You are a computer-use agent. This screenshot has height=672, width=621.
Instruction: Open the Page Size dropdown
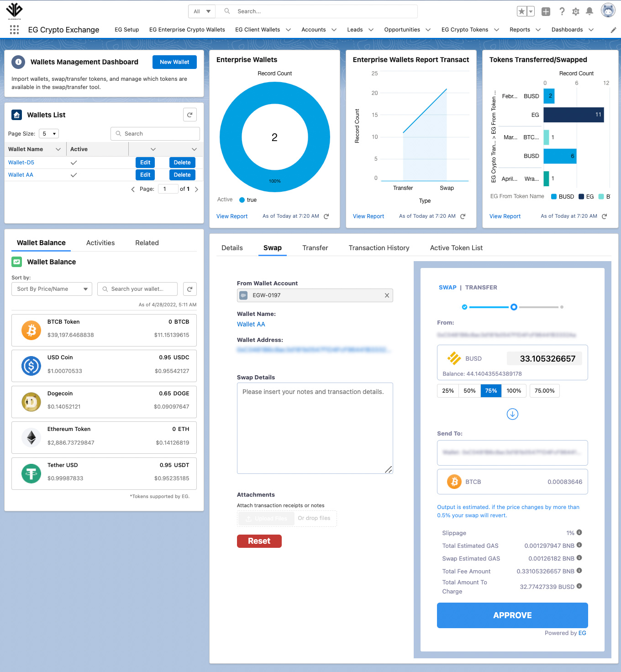(48, 133)
